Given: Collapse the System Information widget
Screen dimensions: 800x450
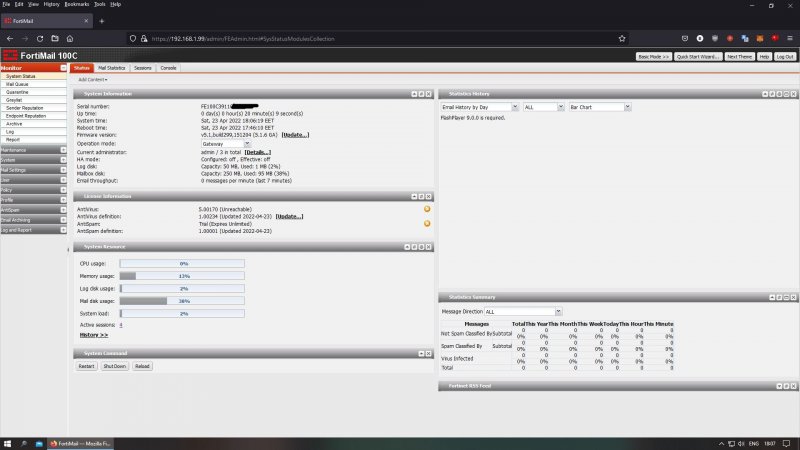Looking at the screenshot, I should pyautogui.click(x=414, y=94).
